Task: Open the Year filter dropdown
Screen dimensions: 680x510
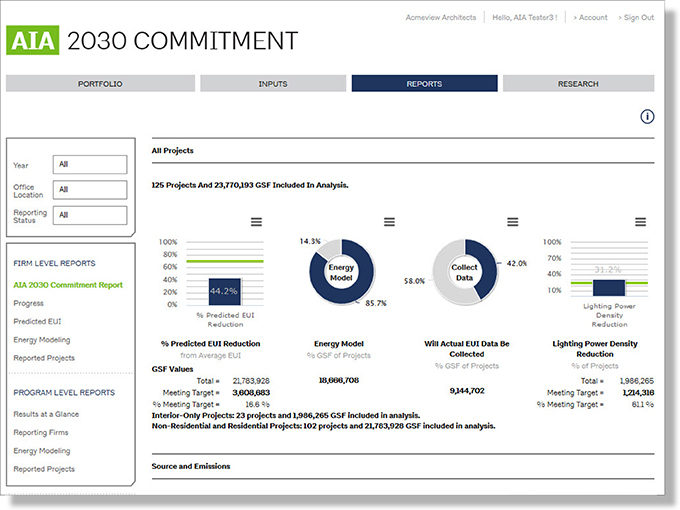Action: (90, 165)
